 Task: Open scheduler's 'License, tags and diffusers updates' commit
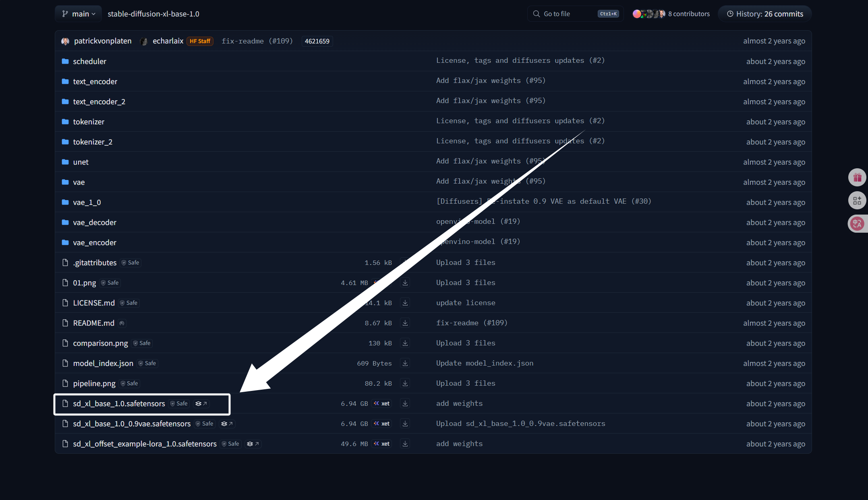coord(520,60)
